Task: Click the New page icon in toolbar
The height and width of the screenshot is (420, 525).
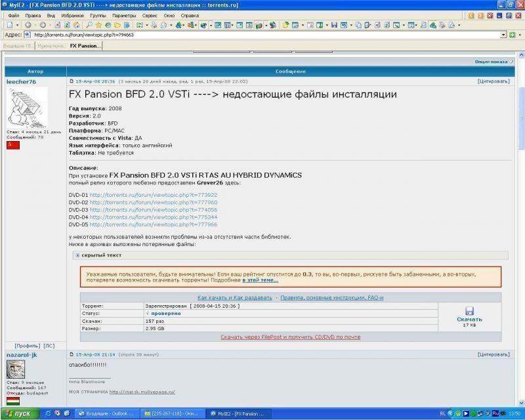Action: (10, 25)
